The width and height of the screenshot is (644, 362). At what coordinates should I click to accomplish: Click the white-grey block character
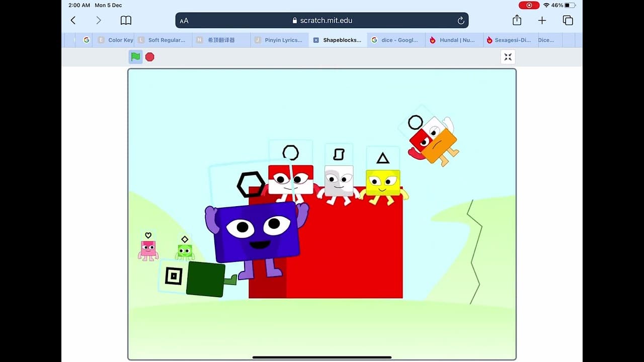pos(339,184)
